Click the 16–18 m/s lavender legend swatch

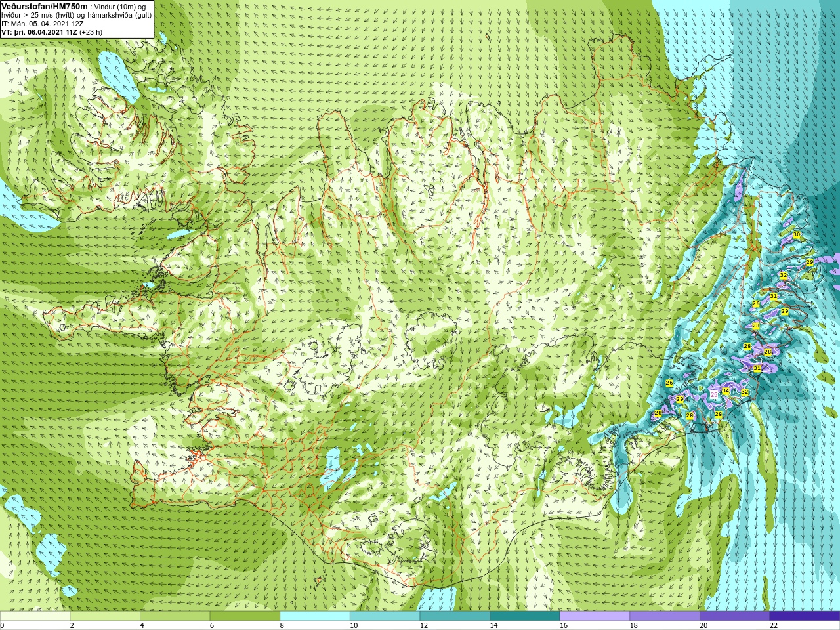pos(595,616)
